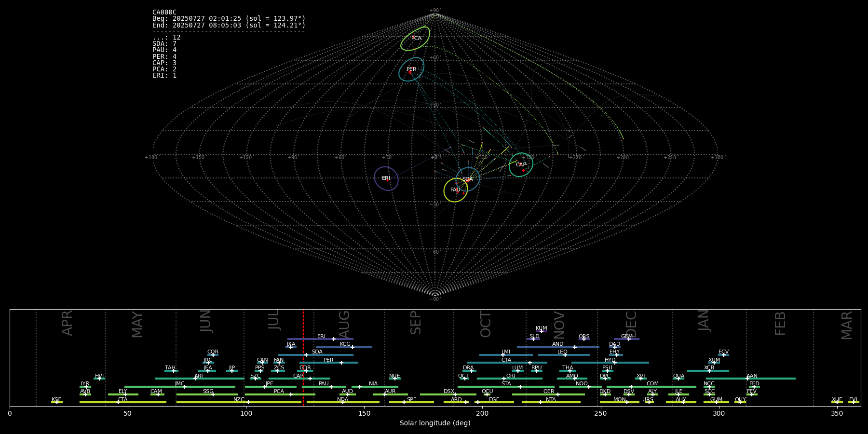Viewport: 868px width, 434px height.
Task: Select the SDA shower bar in timeline
Action: 316,355
